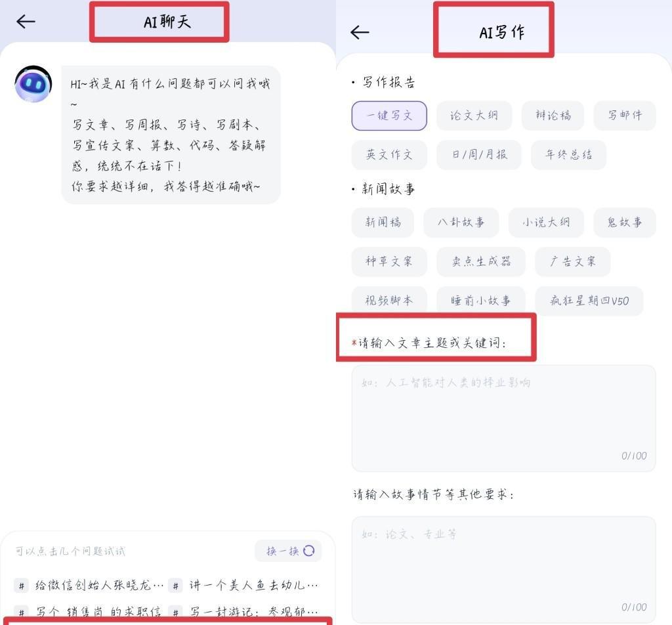Select the 新闻稿 template
Screen dimensions: 672x625
(x=383, y=223)
